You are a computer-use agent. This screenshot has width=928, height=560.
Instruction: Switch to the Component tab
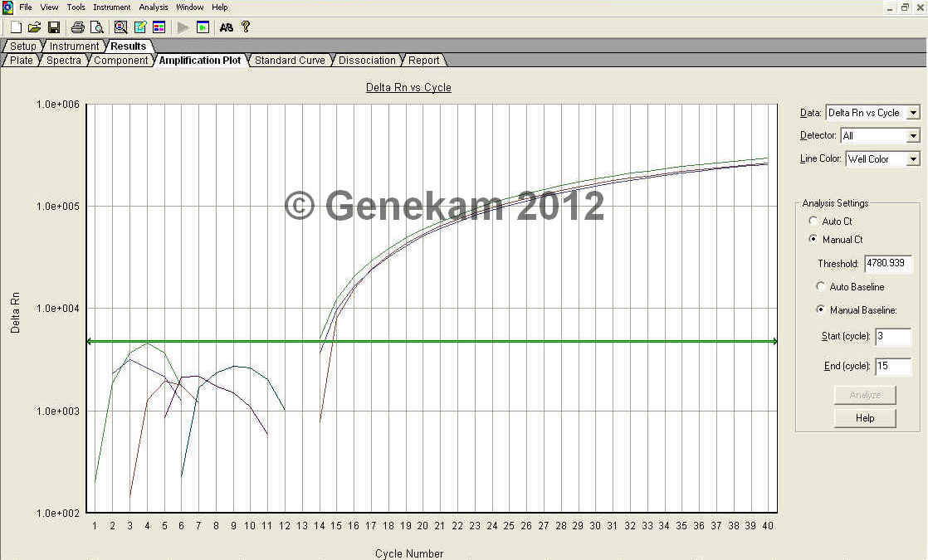(120, 61)
